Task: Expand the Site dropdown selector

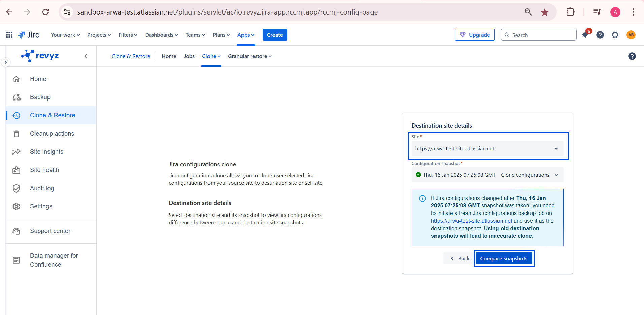Action: point(487,149)
